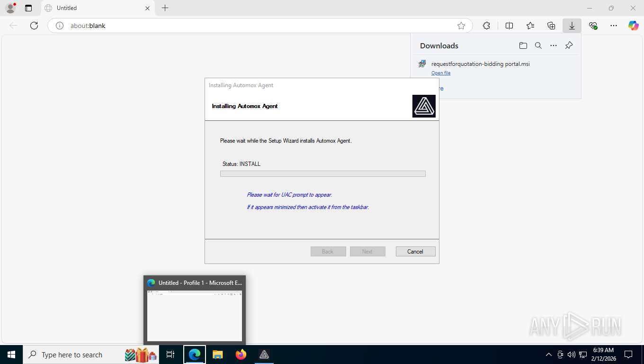View site information icon in address bar
Viewport: 644px width, 364px height.
60,26
